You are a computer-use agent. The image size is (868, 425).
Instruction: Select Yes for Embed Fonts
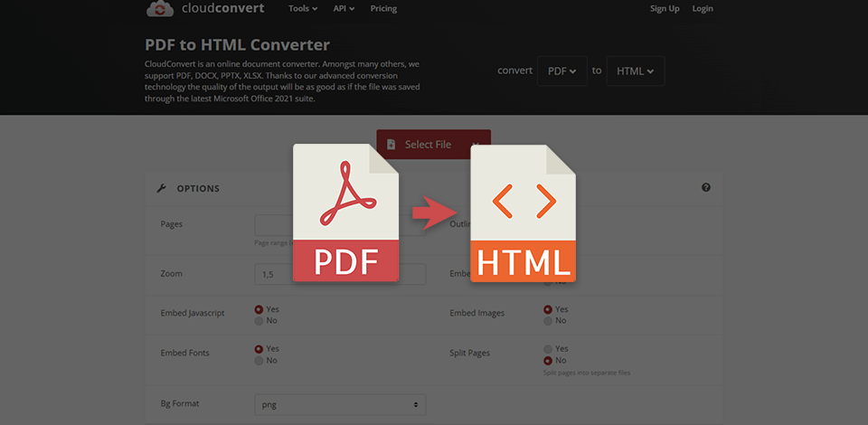(x=259, y=349)
